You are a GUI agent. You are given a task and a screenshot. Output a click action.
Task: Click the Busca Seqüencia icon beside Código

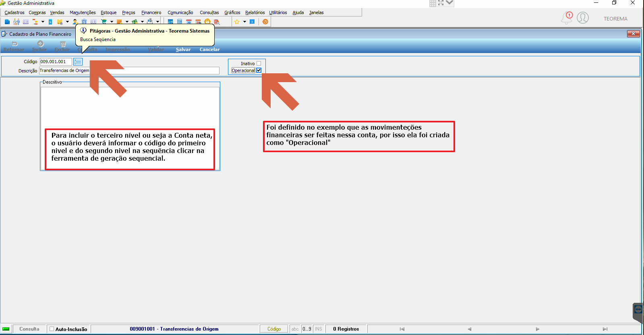78,62
